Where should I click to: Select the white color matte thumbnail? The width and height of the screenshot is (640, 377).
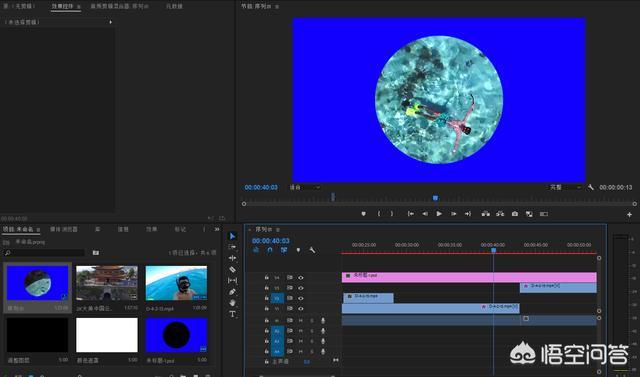tap(107, 335)
